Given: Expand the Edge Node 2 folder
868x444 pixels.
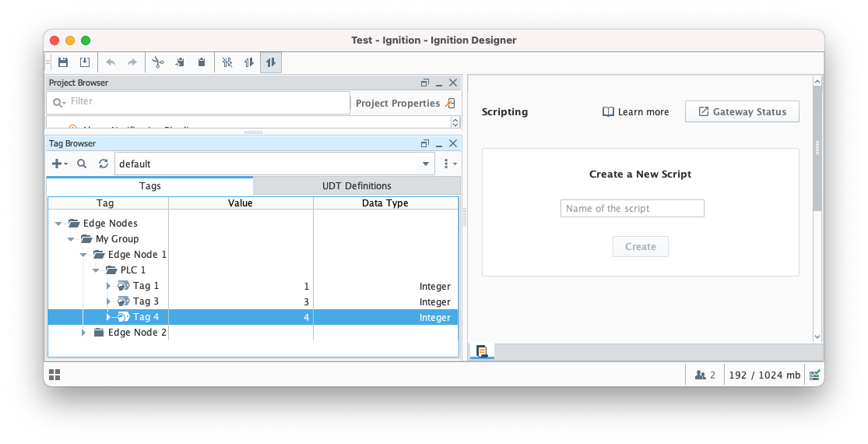Looking at the screenshot, I should (83, 333).
